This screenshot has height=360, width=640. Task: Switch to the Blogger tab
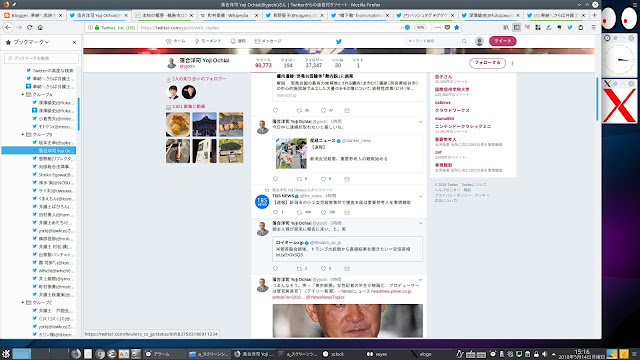pos(34,15)
